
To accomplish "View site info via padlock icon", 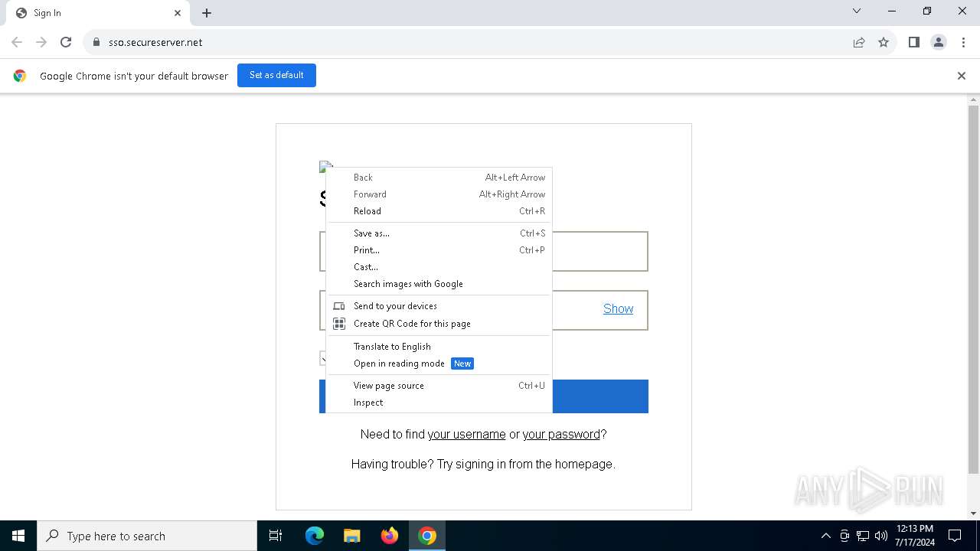I will point(96,42).
